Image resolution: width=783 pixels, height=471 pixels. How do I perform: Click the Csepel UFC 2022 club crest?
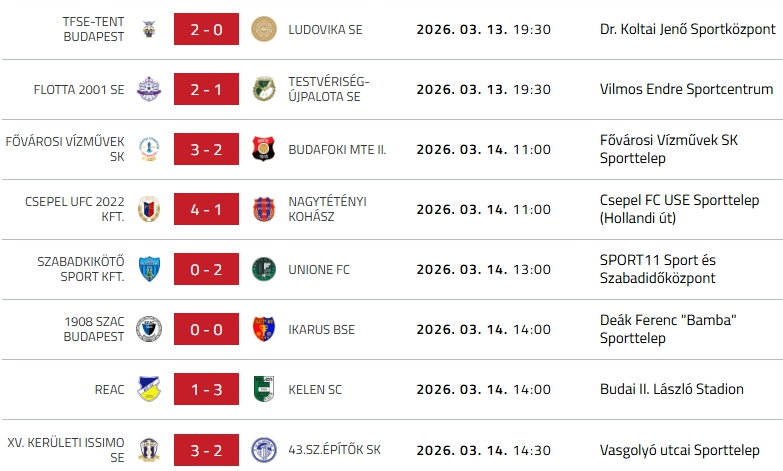pos(149,209)
